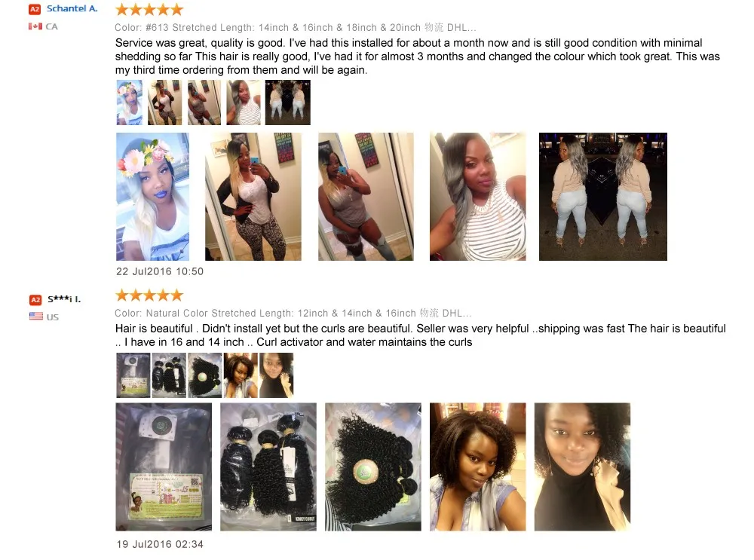Screen dimensions: 754x560
Task: Click the #613 color and length details
Action: [296, 27]
